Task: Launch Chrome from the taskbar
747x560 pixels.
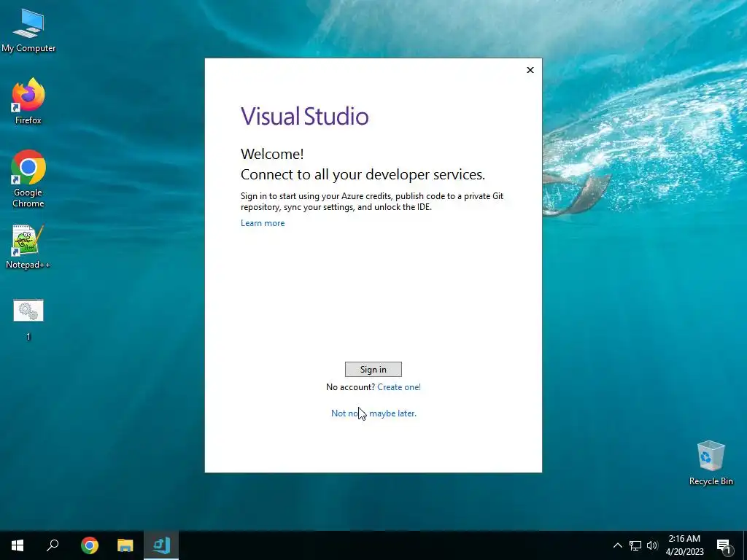Action: 90,545
